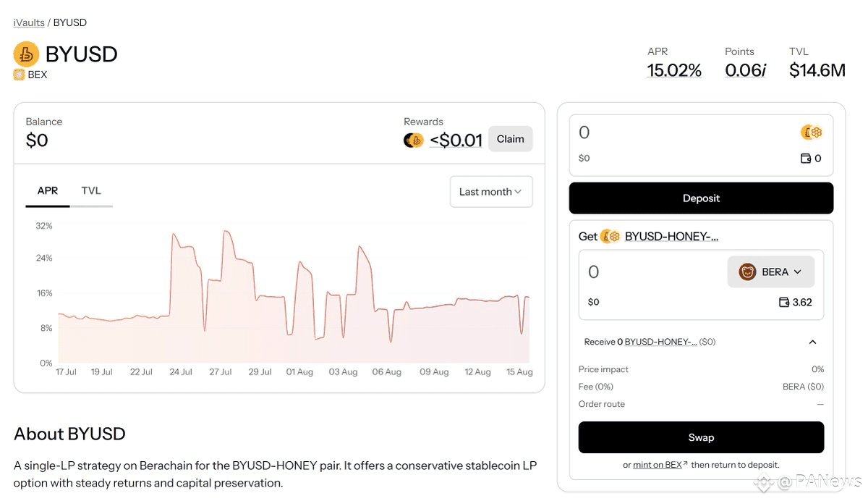This screenshot has width=868, height=501.
Task: Click the black Deposit button
Action: pyautogui.click(x=701, y=198)
